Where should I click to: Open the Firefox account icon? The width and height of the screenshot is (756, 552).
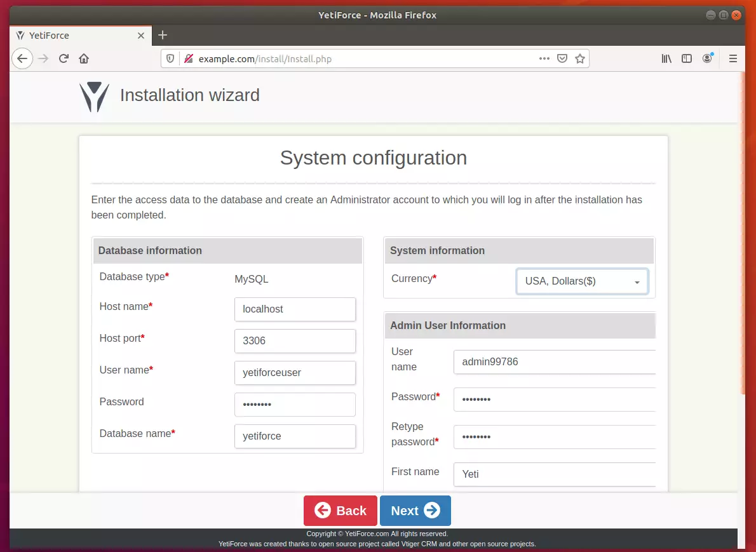coord(707,58)
